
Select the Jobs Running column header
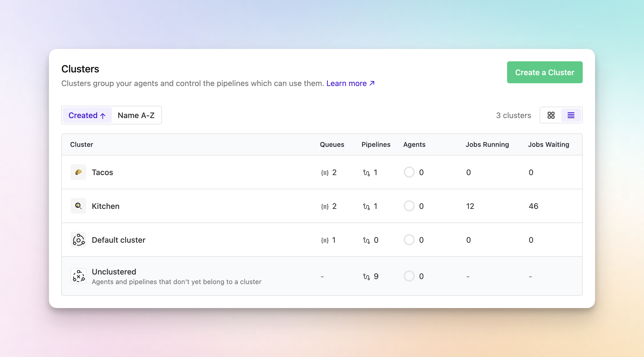(487, 144)
